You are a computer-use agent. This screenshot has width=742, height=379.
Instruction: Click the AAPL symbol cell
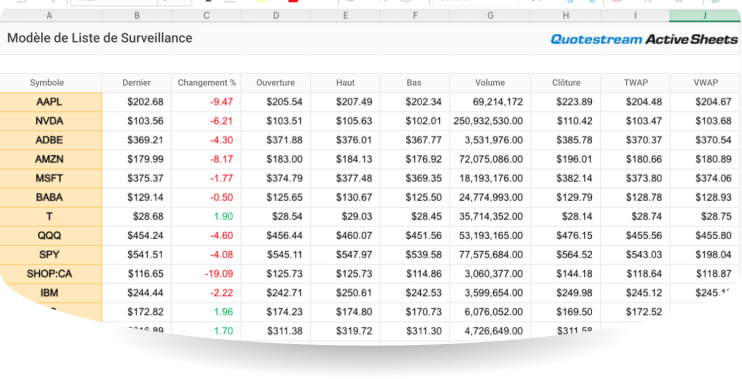tap(49, 102)
